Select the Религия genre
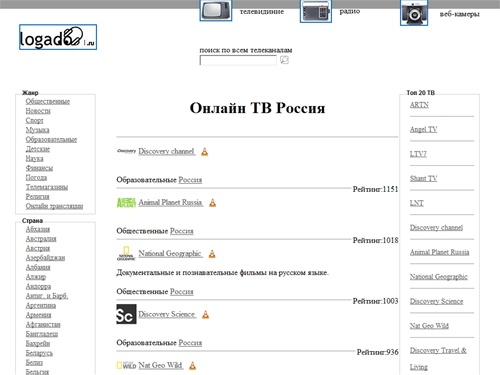This screenshot has height=375, width=500. (x=37, y=197)
